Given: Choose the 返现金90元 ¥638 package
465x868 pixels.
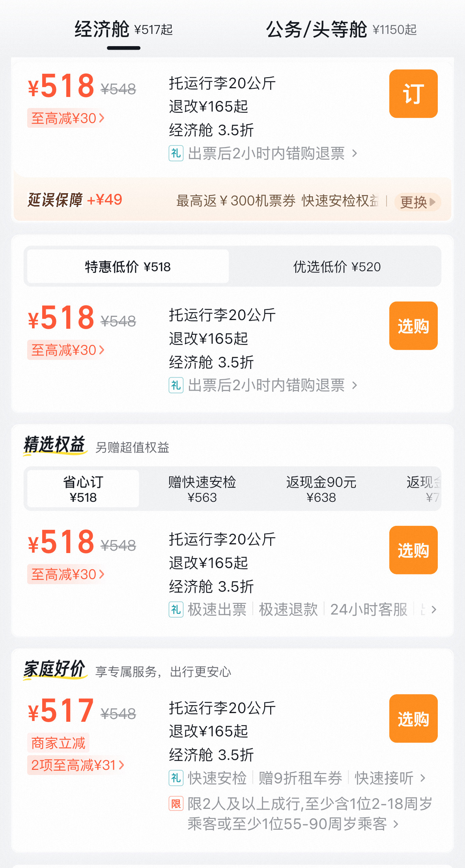Looking at the screenshot, I should tap(321, 489).
